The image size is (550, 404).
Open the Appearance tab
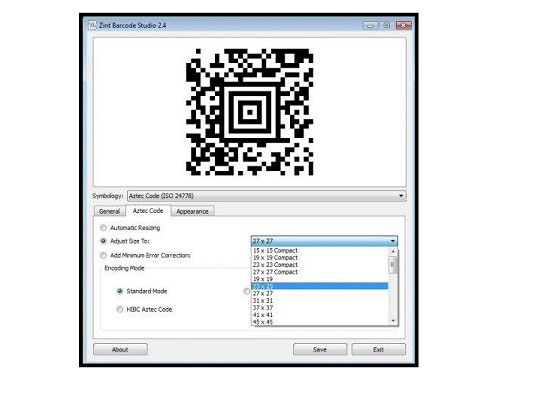192,211
